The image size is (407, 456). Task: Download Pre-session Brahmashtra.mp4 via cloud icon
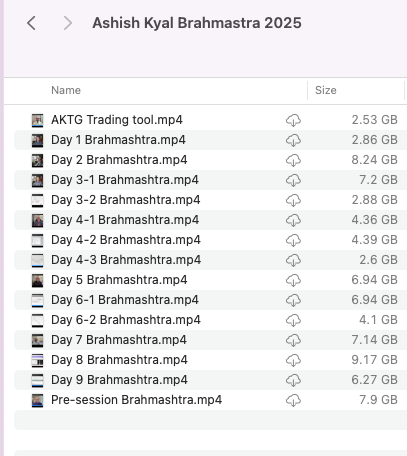(293, 400)
